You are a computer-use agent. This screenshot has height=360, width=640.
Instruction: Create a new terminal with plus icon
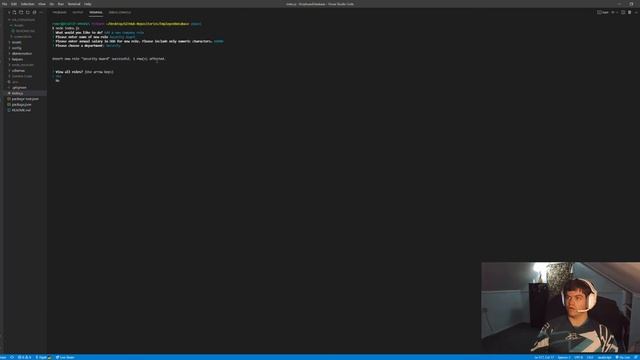pyautogui.click(x=613, y=12)
